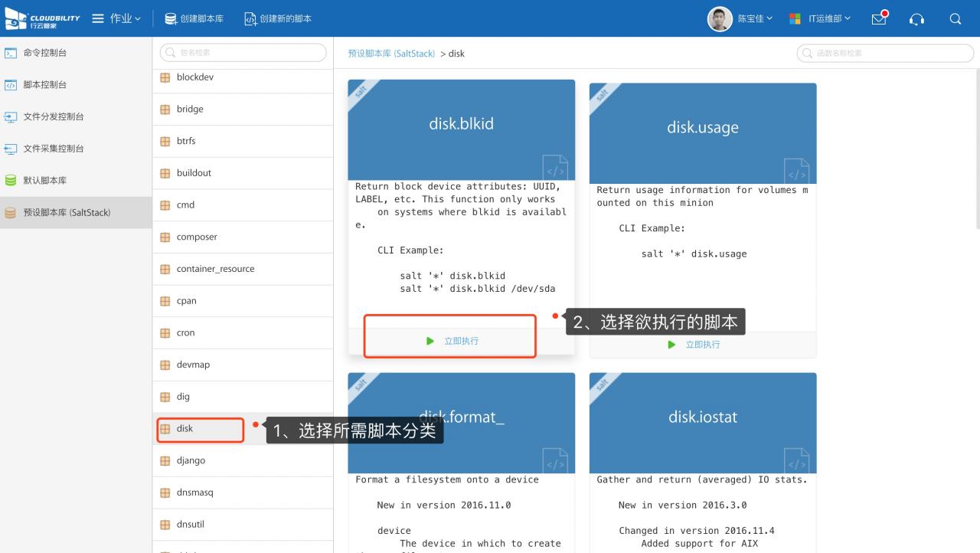Focus the 包名检索 package search field
Image resolution: width=980 pixels, height=553 pixels.
click(x=243, y=53)
